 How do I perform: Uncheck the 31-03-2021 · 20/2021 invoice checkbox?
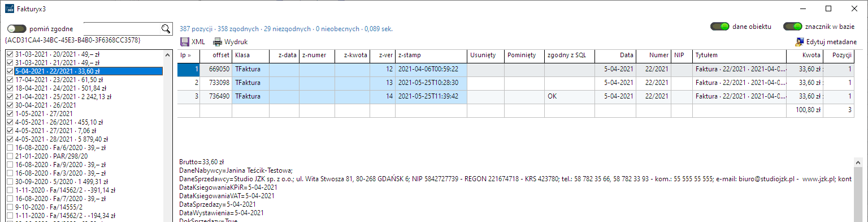coord(9,54)
